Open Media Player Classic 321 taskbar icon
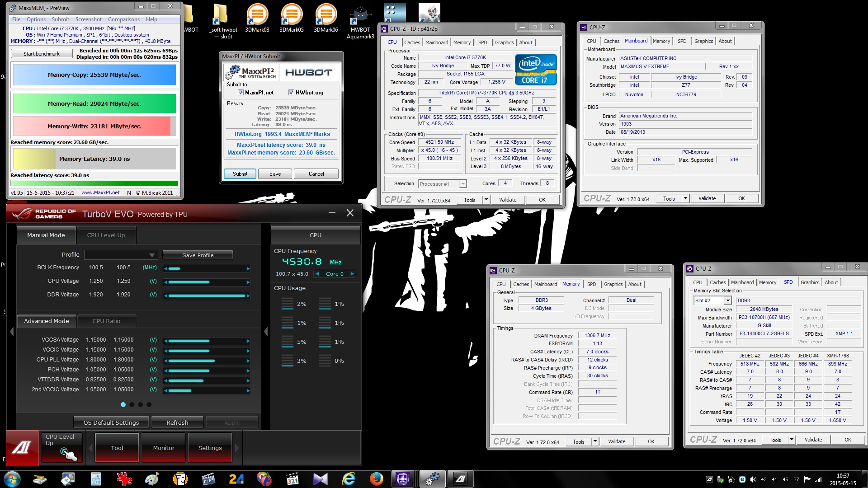Screen dimensions: 868x488 pos(292,479)
